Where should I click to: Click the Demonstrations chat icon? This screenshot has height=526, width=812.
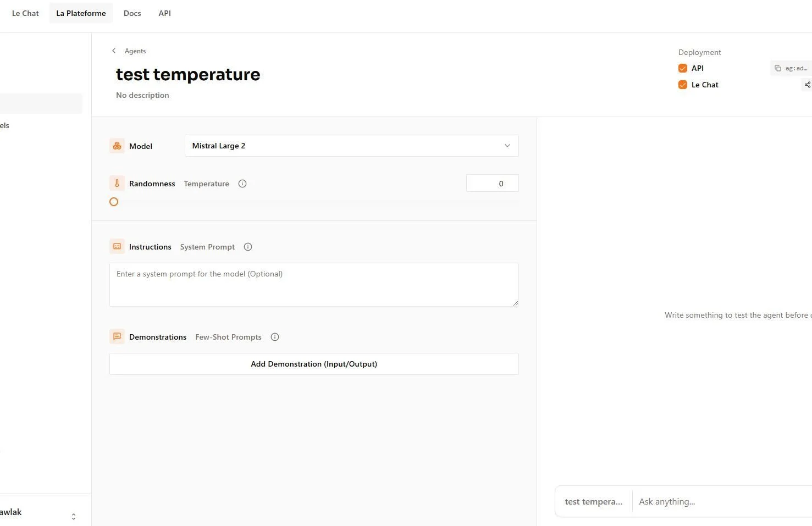[117, 336]
